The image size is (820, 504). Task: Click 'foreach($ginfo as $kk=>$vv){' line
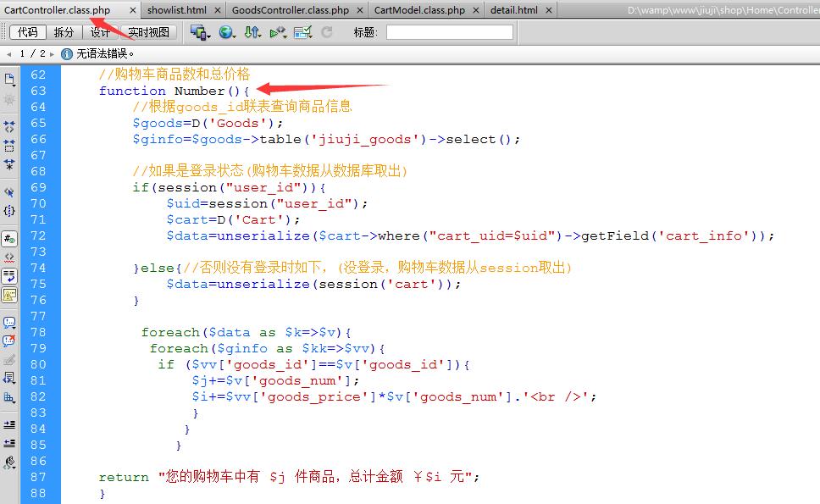point(267,349)
